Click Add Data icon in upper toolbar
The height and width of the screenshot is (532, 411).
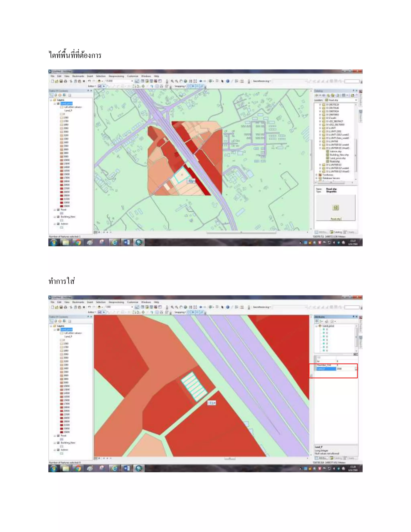pyautogui.click(x=99, y=81)
